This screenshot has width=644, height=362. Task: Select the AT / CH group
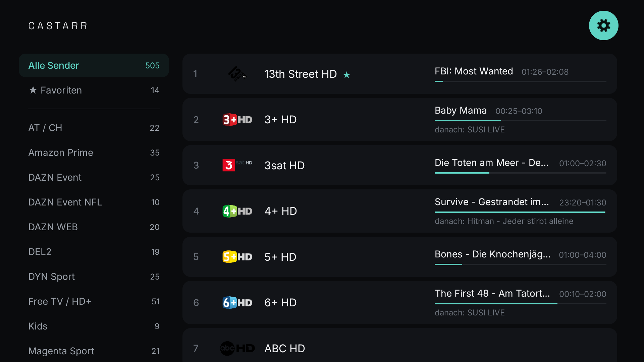(x=94, y=128)
